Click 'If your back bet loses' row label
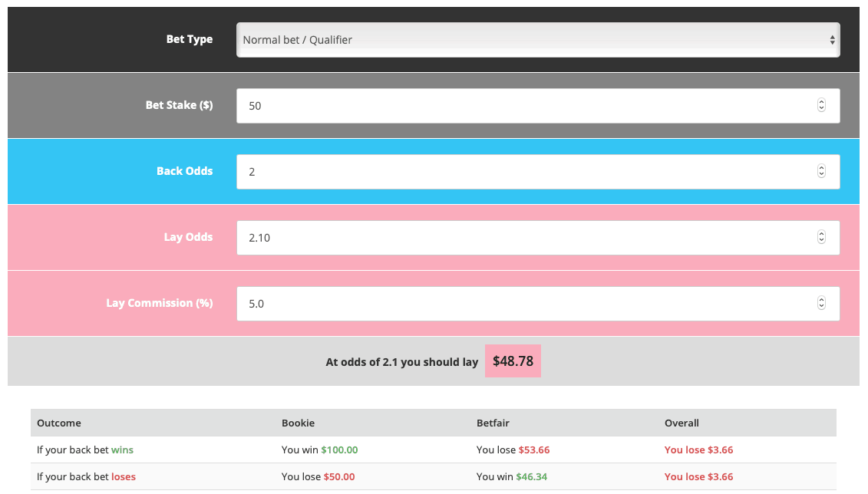This screenshot has width=868, height=494. [86, 477]
